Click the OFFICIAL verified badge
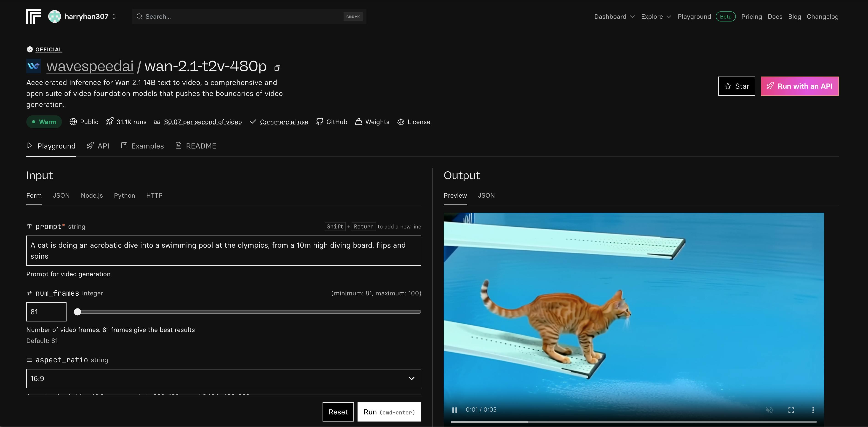This screenshot has height=427, width=868. tap(44, 50)
